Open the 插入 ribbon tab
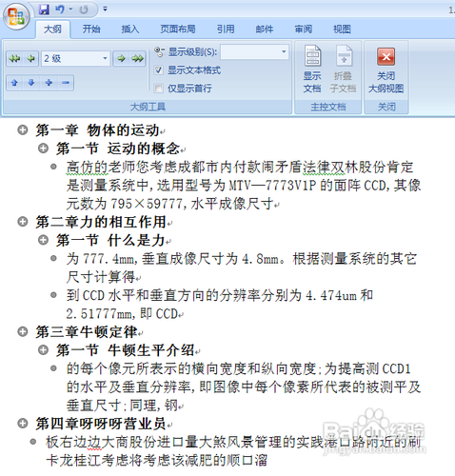Screen dimensions: 455x476 [x=130, y=30]
